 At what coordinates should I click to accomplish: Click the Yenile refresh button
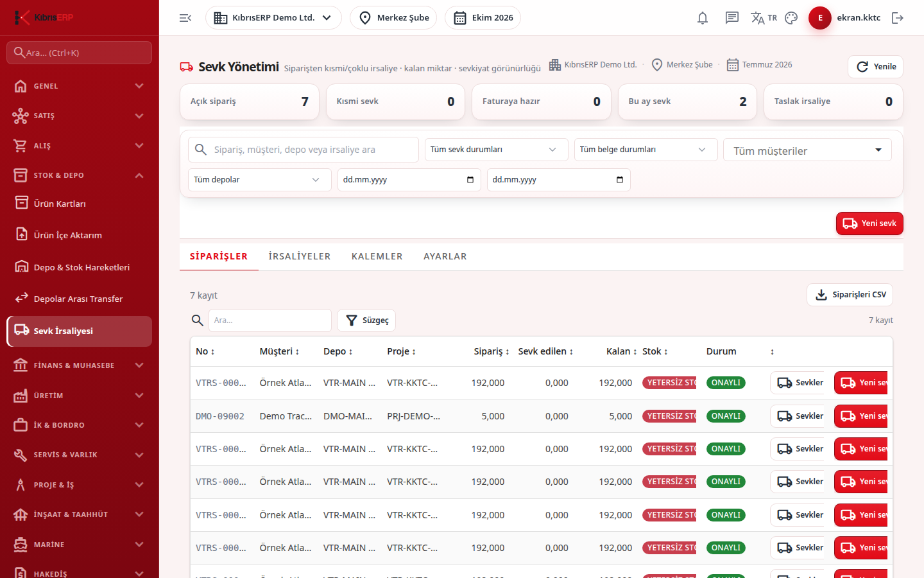click(875, 67)
